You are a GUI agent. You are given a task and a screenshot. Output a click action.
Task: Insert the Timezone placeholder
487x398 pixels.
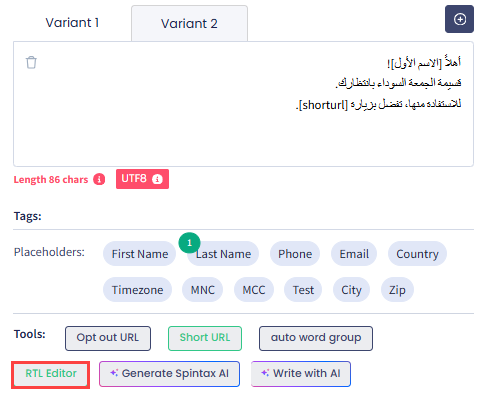[137, 290]
